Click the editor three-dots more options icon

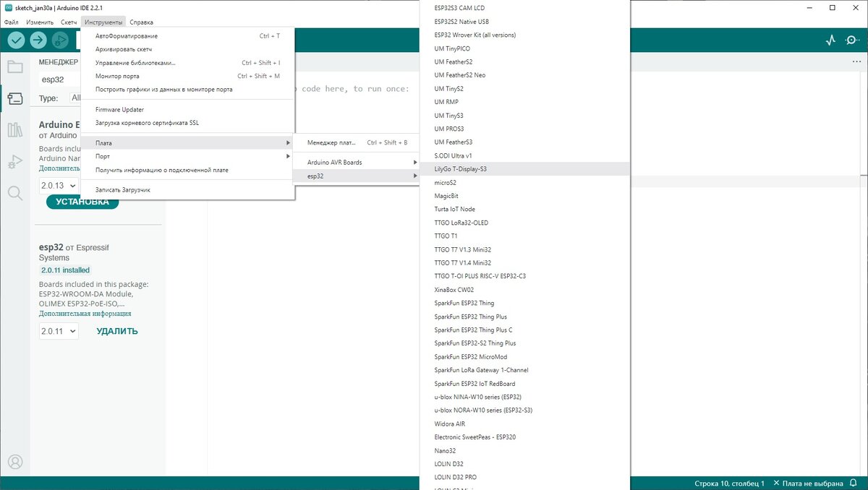point(858,62)
